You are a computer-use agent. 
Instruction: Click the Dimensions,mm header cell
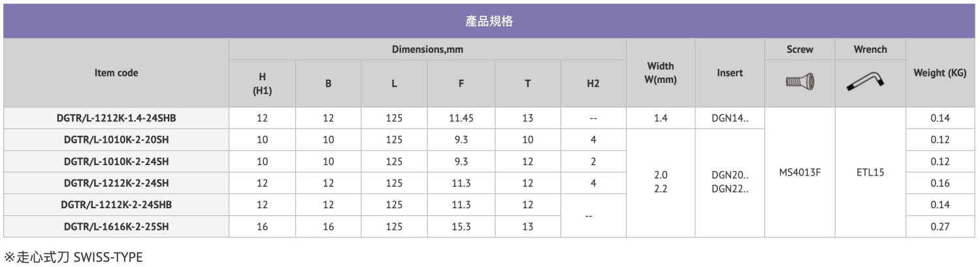(427, 50)
